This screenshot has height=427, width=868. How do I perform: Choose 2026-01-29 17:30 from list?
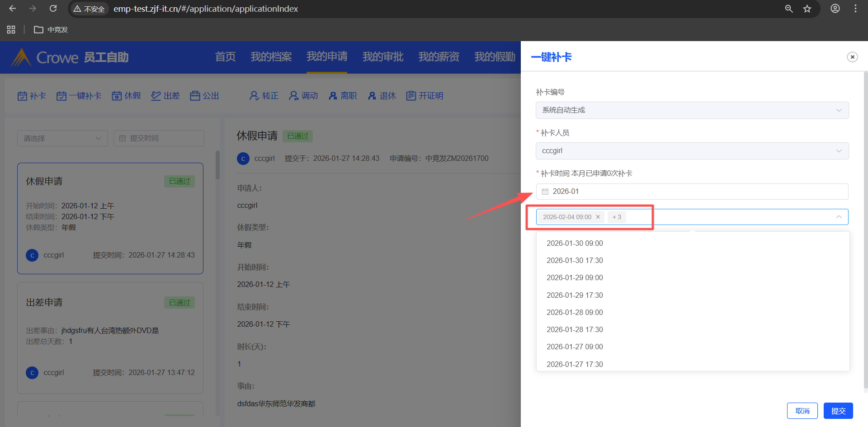click(x=575, y=295)
